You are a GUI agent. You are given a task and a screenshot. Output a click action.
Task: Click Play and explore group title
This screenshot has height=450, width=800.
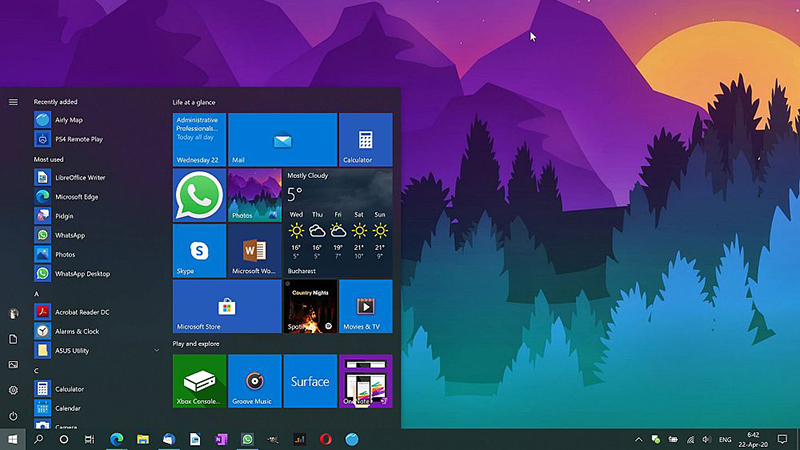196,343
